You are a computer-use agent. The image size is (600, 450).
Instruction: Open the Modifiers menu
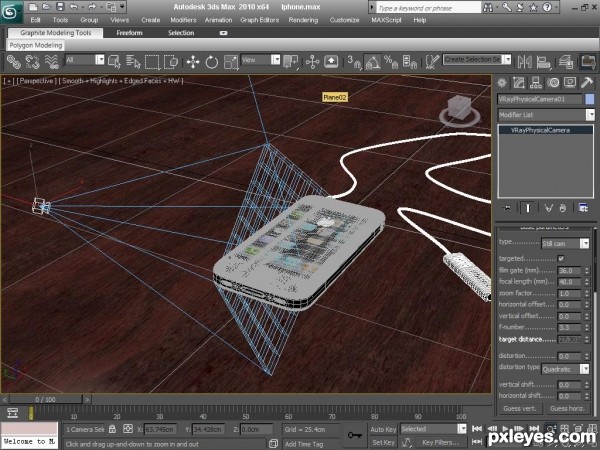coord(183,20)
